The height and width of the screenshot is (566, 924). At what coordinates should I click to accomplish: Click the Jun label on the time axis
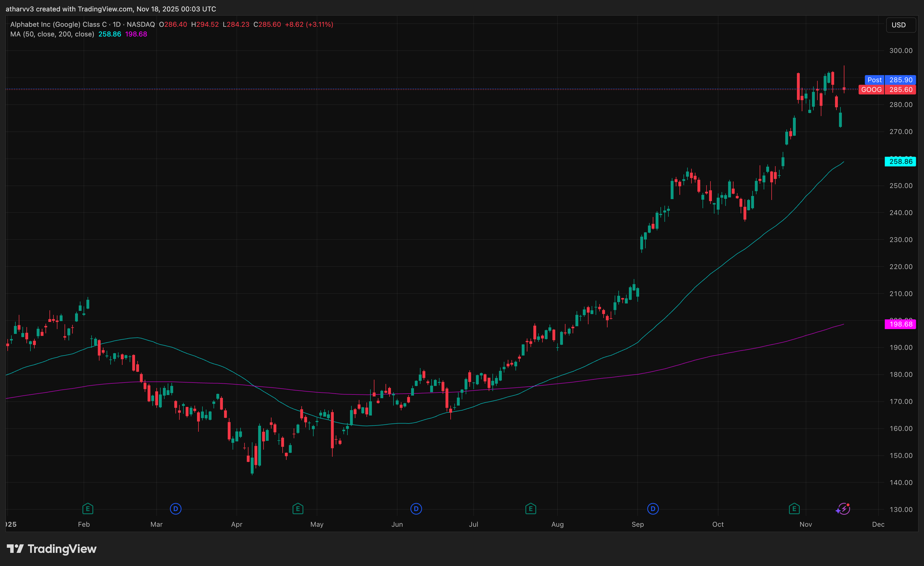[397, 524]
